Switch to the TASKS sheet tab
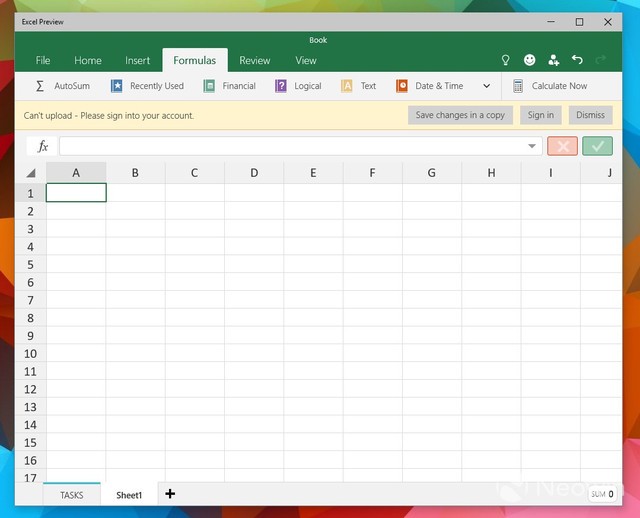Viewport: 640px width, 518px height. tap(72, 495)
